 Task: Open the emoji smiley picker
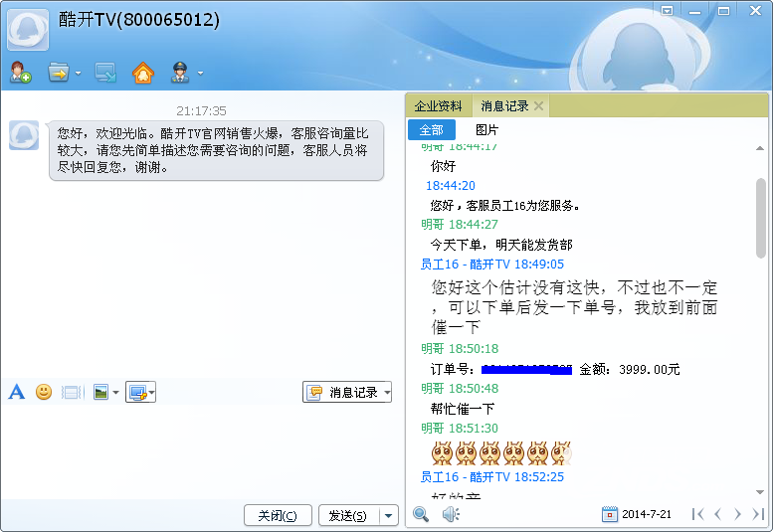click(44, 392)
